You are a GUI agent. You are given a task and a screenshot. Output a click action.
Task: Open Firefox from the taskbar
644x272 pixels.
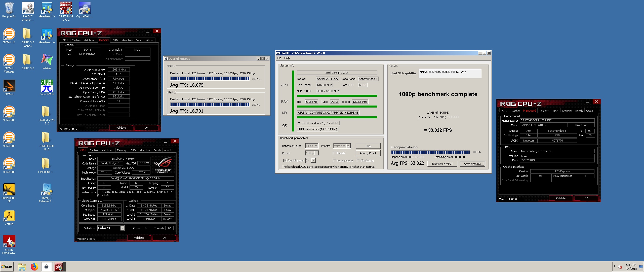click(x=34, y=267)
